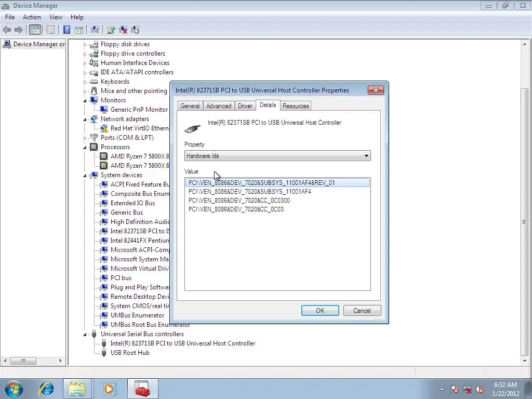The width and height of the screenshot is (532, 399).
Task: Click the Processors category chip icon
Action: click(x=94, y=147)
